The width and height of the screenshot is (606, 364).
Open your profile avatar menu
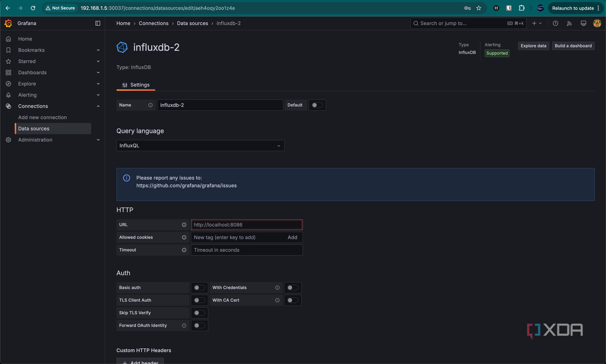pyautogui.click(x=597, y=23)
